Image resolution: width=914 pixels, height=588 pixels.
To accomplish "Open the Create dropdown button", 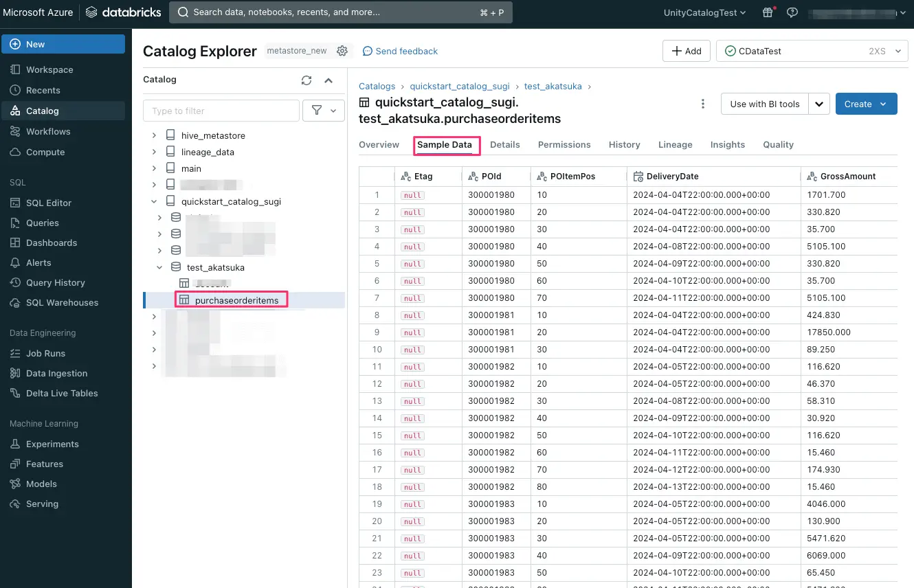I will [866, 104].
